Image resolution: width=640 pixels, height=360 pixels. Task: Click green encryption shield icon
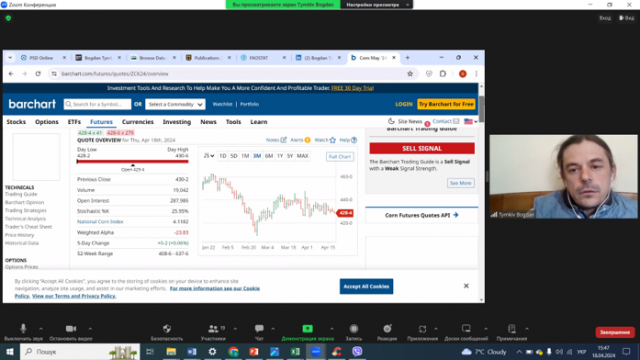point(8,18)
